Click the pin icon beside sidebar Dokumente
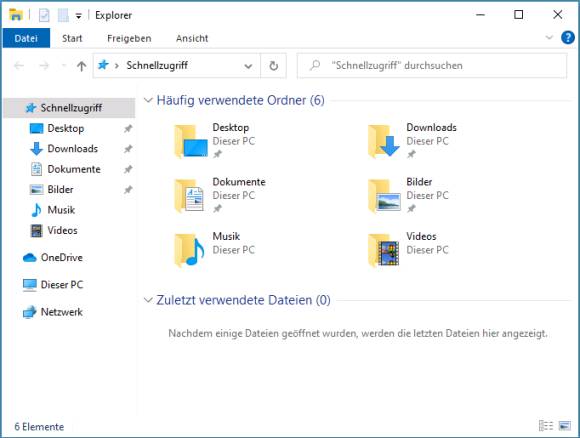Viewport: 580px width, 438px height. click(x=128, y=169)
